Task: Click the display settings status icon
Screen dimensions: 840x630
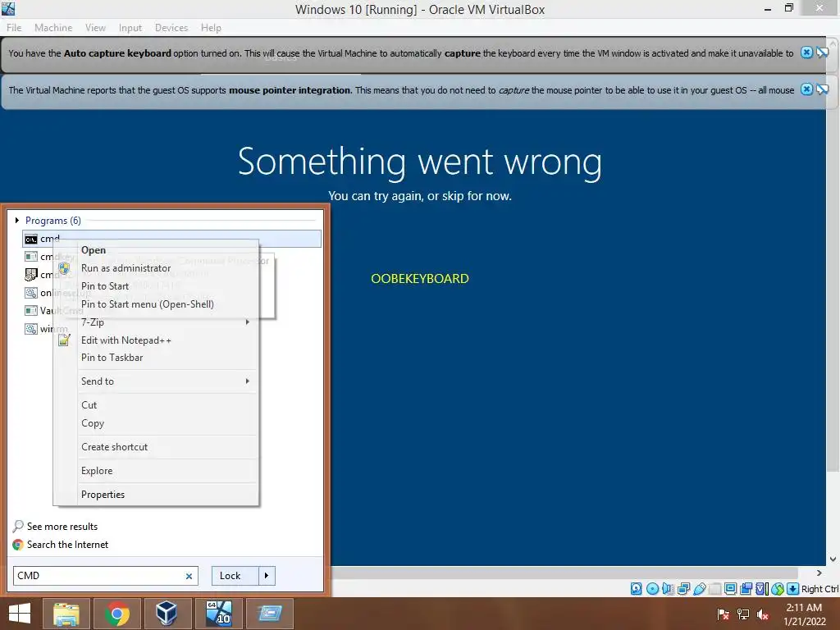Action: pos(730,589)
